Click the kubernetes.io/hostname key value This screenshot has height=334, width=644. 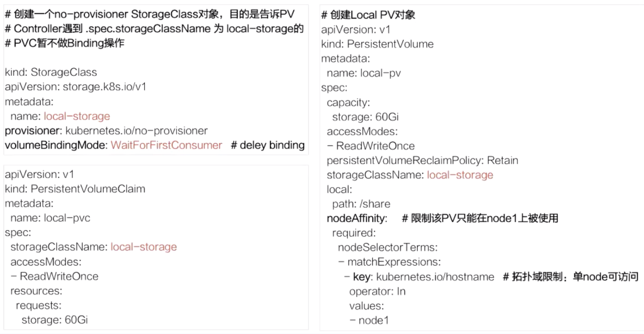click(x=435, y=277)
